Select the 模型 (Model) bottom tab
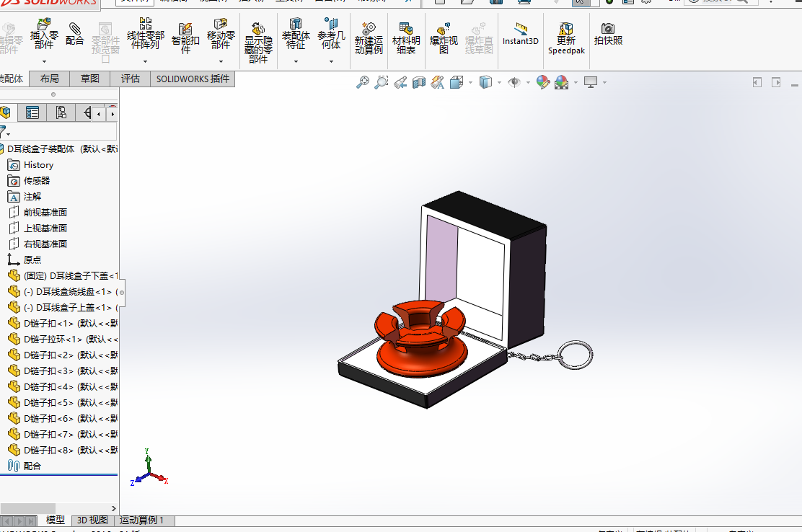The image size is (802, 532). pos(56,520)
